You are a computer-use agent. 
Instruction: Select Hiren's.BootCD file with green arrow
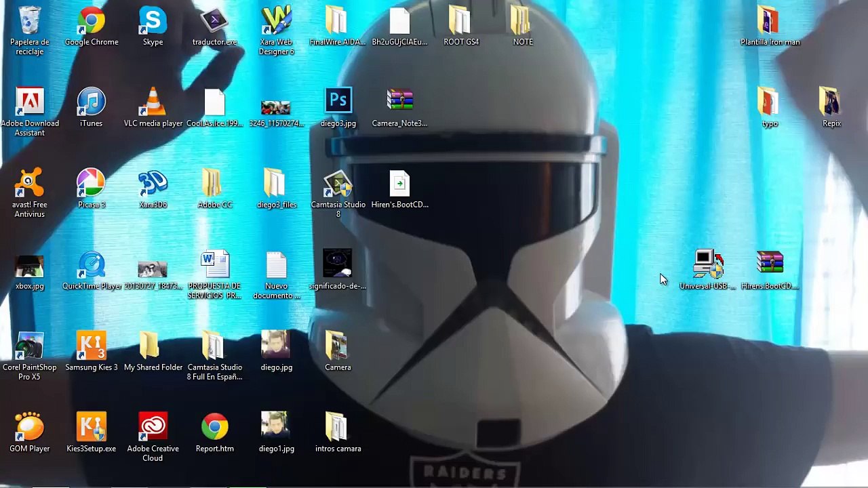[x=399, y=183]
